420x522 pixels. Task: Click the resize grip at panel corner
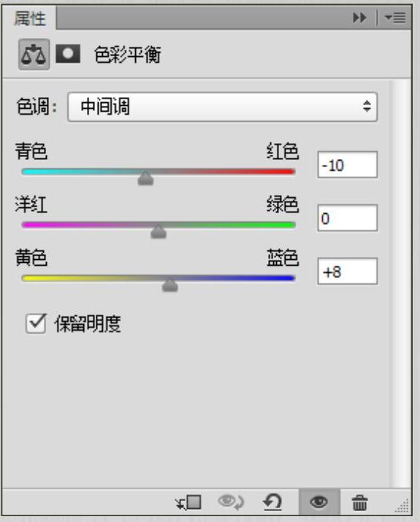click(x=402, y=507)
